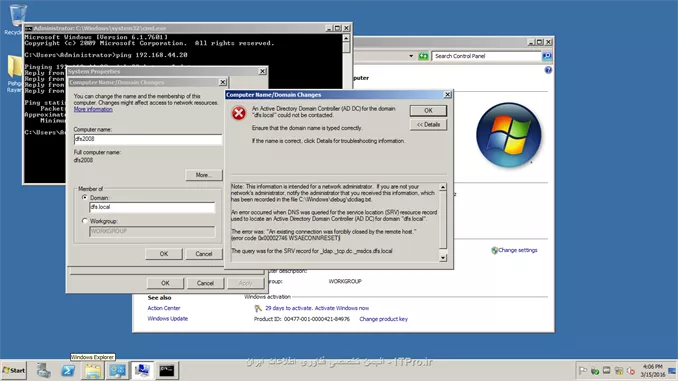Click the clock showing 4:06 PM

coord(652,371)
